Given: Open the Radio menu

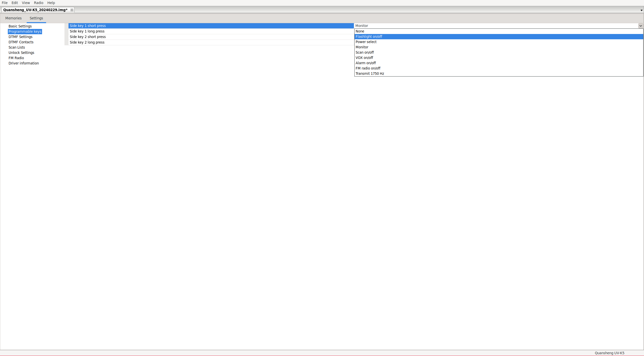Looking at the screenshot, I should (39, 3).
